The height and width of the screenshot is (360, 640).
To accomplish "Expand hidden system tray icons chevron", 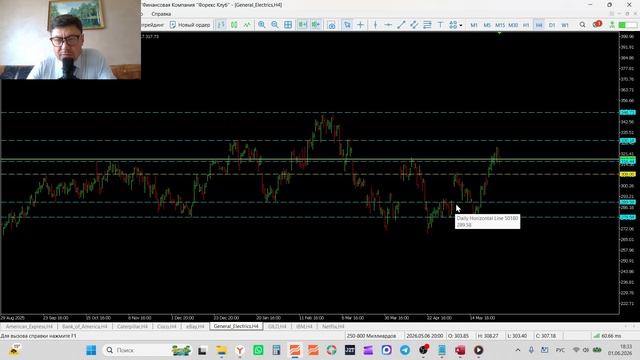I will 518,350.
